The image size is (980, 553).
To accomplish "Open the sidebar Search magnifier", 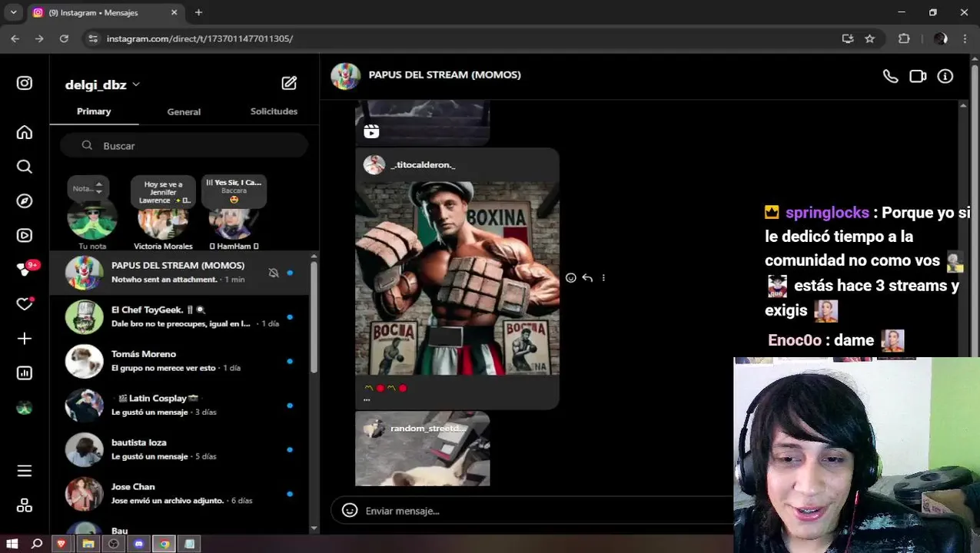I will click(x=25, y=167).
